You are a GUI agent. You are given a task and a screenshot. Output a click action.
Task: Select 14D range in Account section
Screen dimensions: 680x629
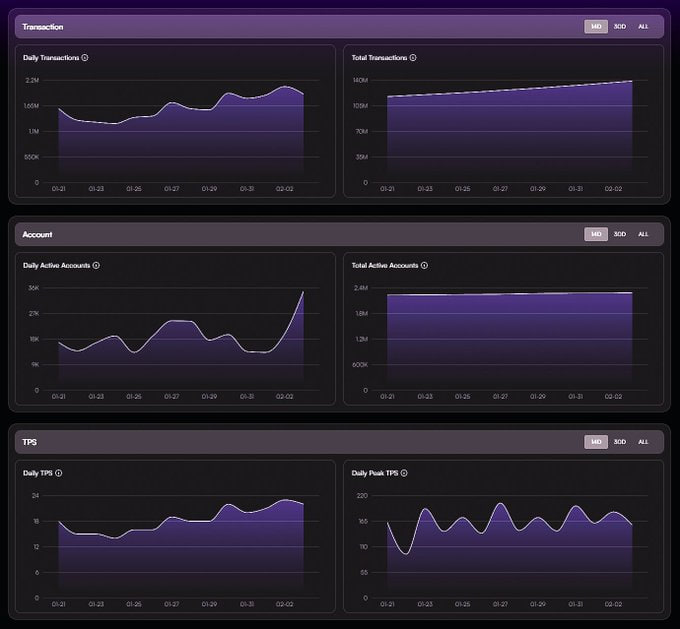tap(596, 234)
